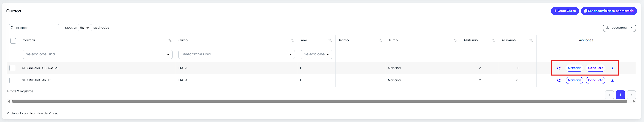Check the SECUNDARIO CS. SOCIAL row checkbox

12,68
